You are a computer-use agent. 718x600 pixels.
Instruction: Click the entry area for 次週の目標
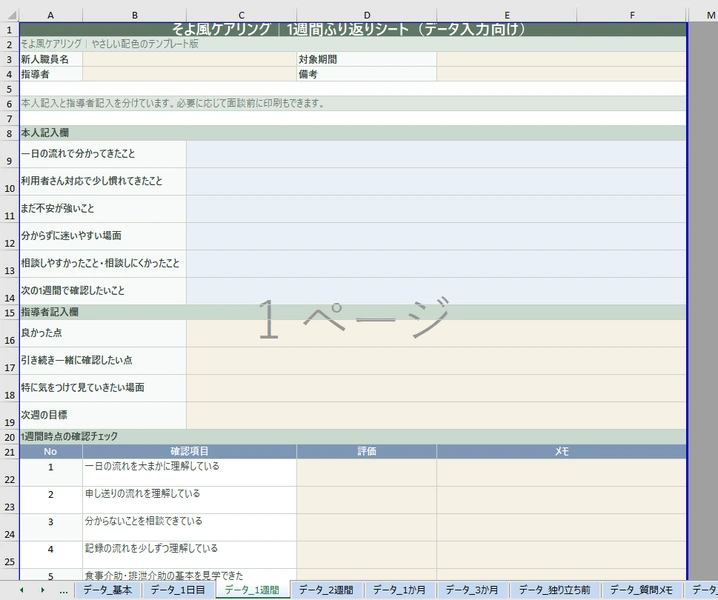point(436,415)
